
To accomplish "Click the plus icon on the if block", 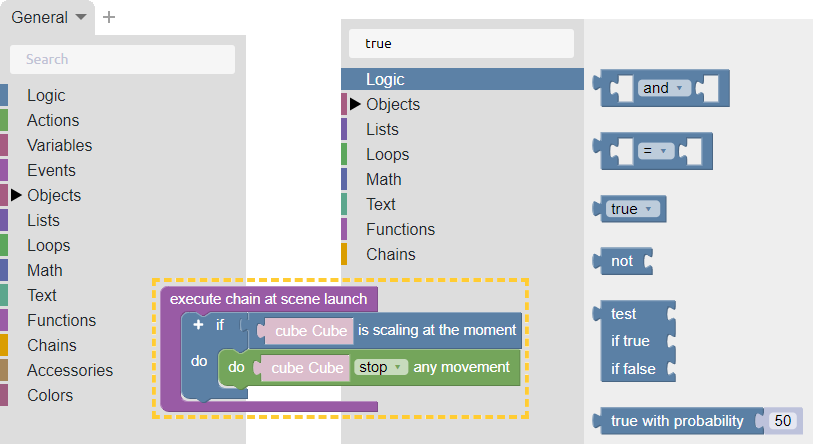I will (198, 325).
